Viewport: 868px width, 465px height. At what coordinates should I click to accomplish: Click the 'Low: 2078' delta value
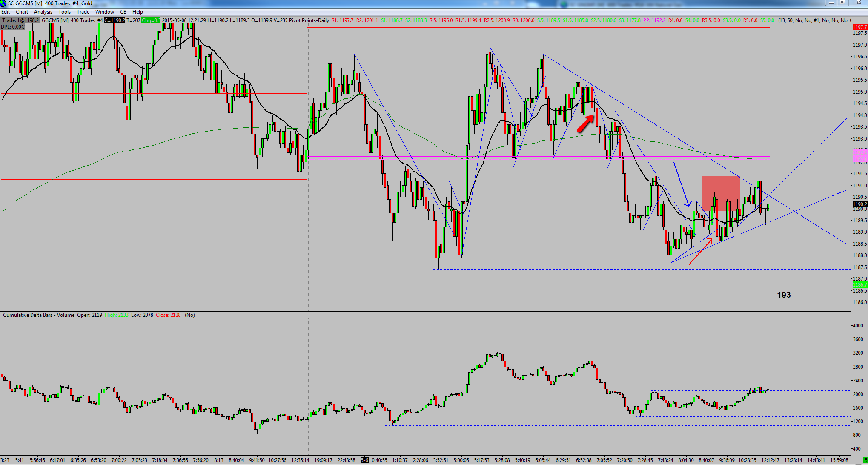[x=142, y=315]
